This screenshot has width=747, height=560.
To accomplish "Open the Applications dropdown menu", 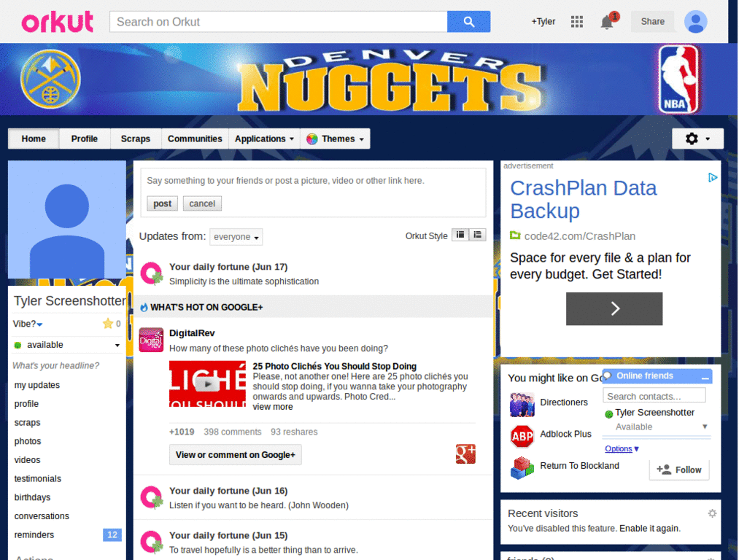I will pos(264,139).
